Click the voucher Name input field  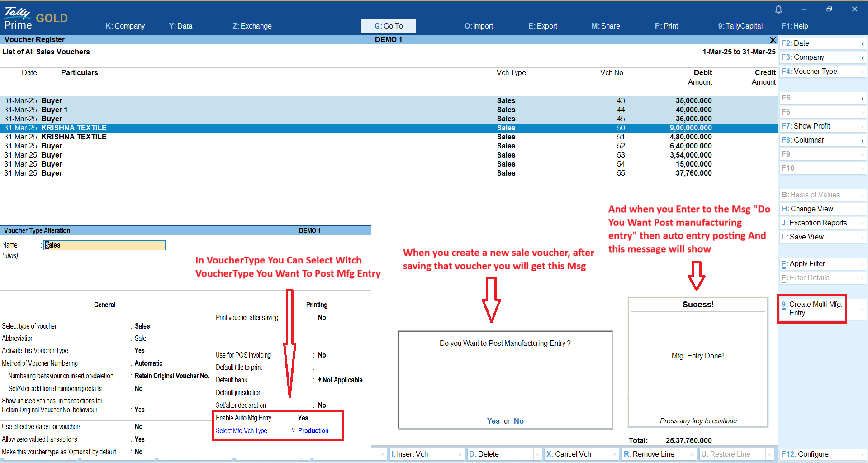104,245
